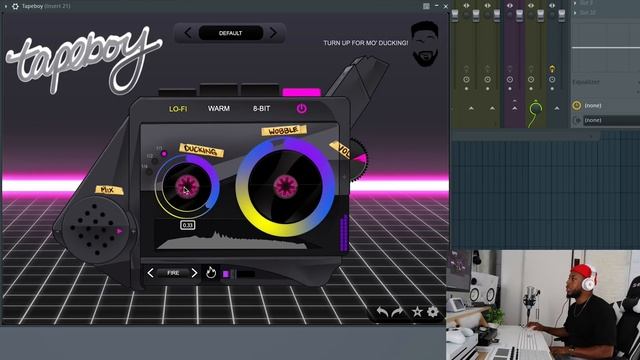Viewport: 640px width, 360px height.
Task: Switch to the WARM tab
Action: click(219, 109)
